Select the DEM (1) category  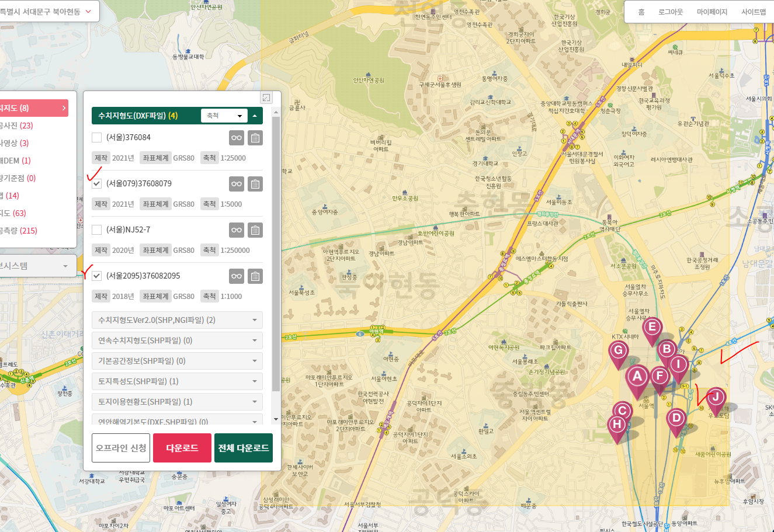(x=16, y=161)
